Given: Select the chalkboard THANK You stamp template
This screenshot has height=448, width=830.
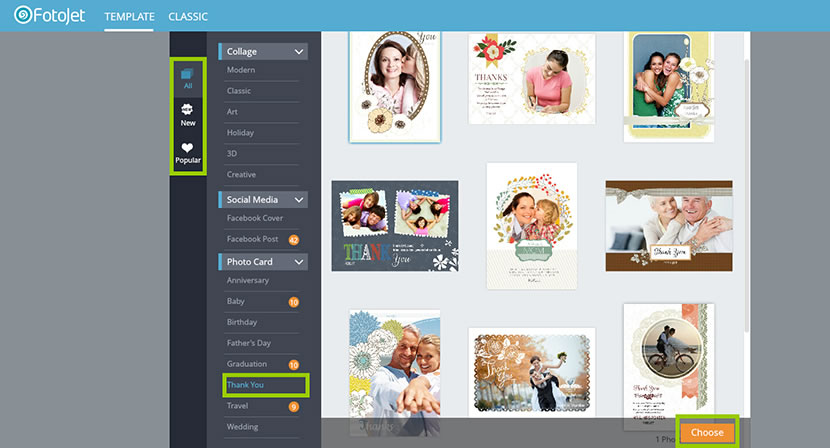Looking at the screenshot, I should click(x=395, y=226).
